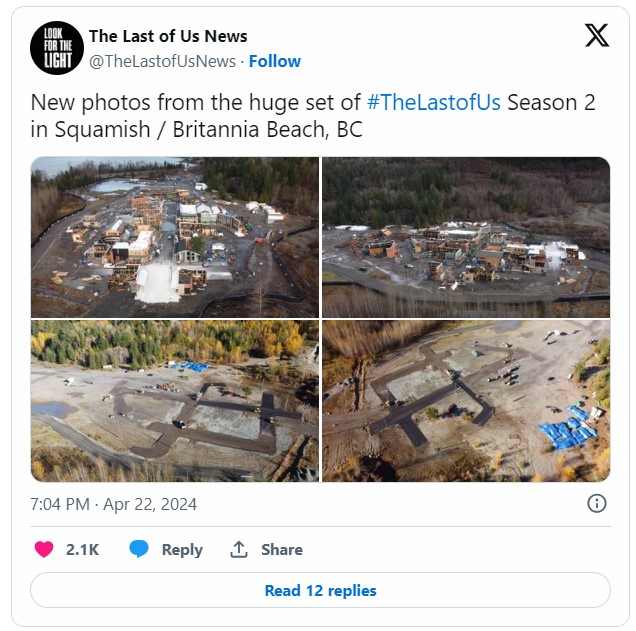The width and height of the screenshot is (636, 631).
Task: Click the Share text label
Action: [x=282, y=549]
